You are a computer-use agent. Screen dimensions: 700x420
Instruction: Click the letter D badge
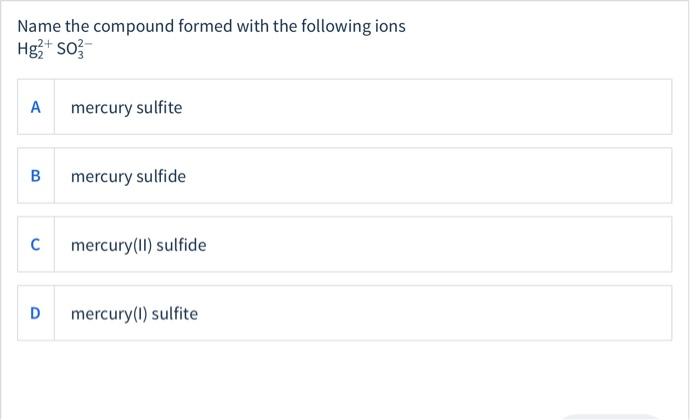click(36, 314)
